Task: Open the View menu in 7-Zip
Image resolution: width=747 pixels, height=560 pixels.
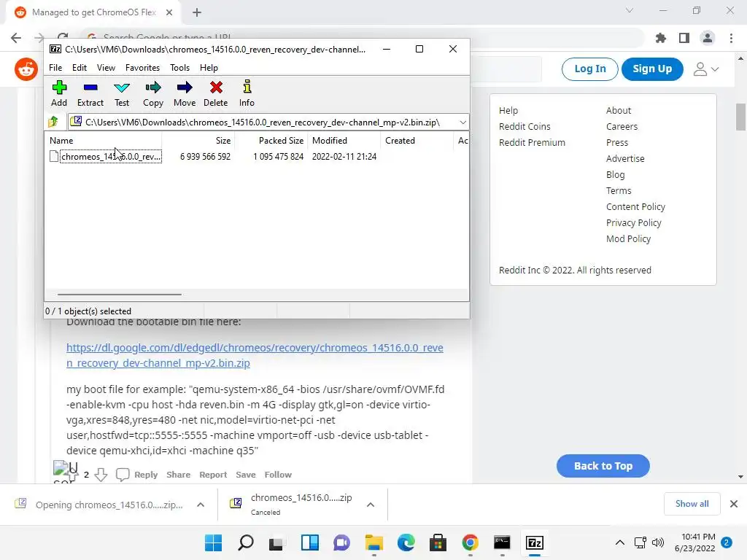Action: pyautogui.click(x=106, y=68)
